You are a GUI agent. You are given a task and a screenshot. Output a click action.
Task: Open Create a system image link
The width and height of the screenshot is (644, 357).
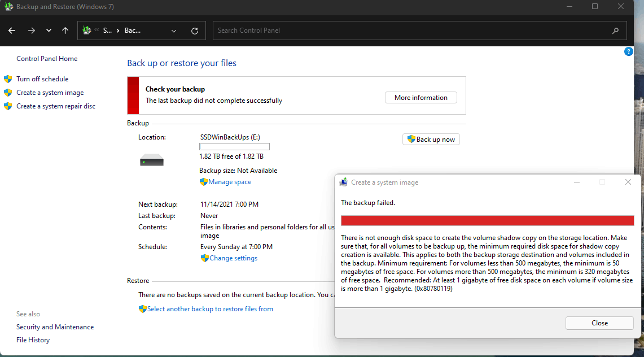click(50, 93)
